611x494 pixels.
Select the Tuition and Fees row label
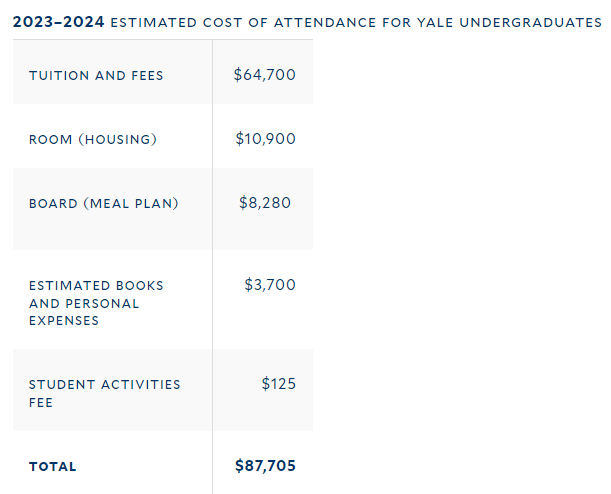[96, 76]
